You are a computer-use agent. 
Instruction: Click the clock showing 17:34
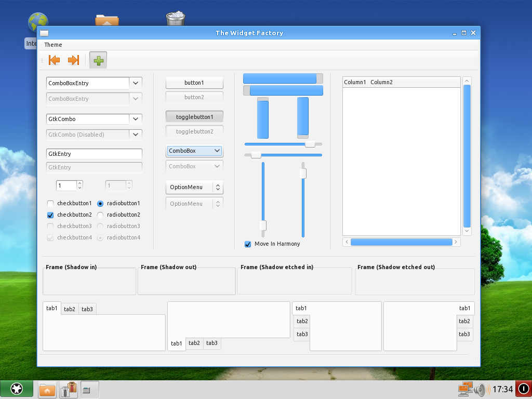pyautogui.click(x=503, y=389)
